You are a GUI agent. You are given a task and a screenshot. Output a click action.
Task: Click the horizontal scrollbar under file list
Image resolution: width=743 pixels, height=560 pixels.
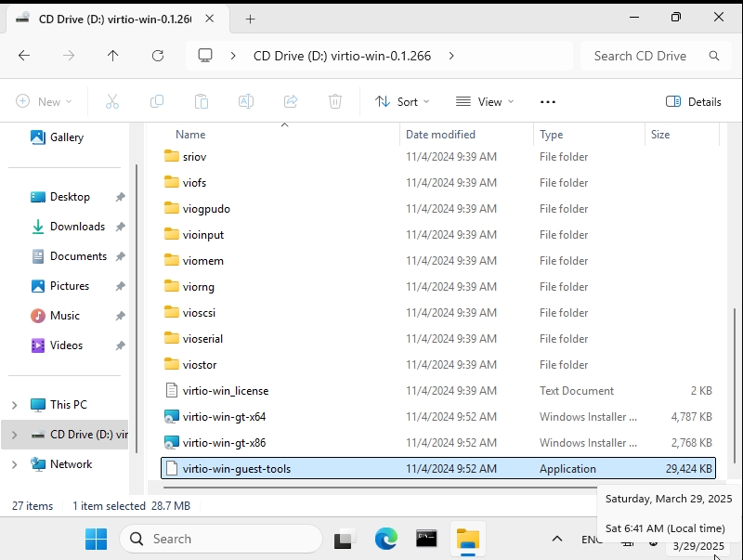[379, 487]
